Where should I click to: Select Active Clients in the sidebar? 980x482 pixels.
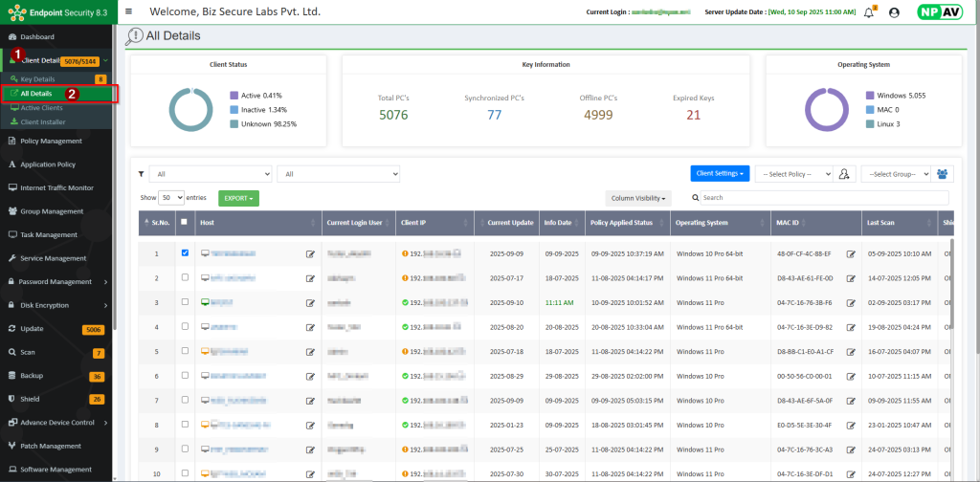click(x=42, y=108)
